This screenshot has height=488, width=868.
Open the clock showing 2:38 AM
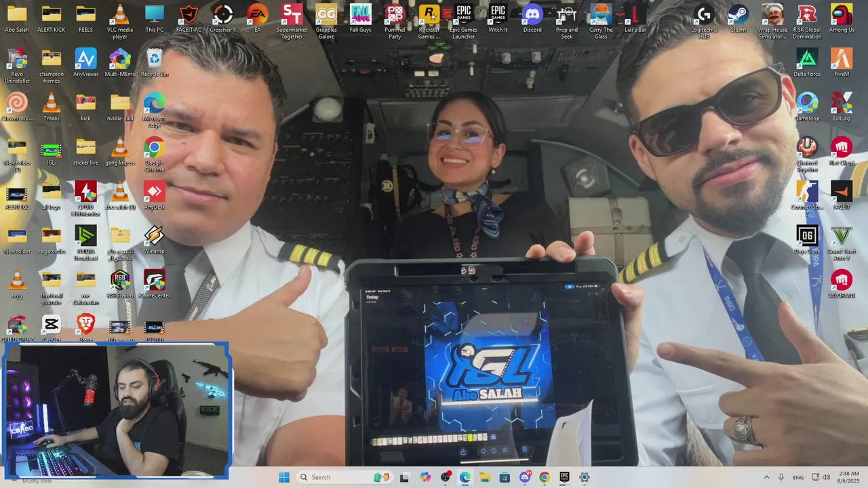pos(848,477)
